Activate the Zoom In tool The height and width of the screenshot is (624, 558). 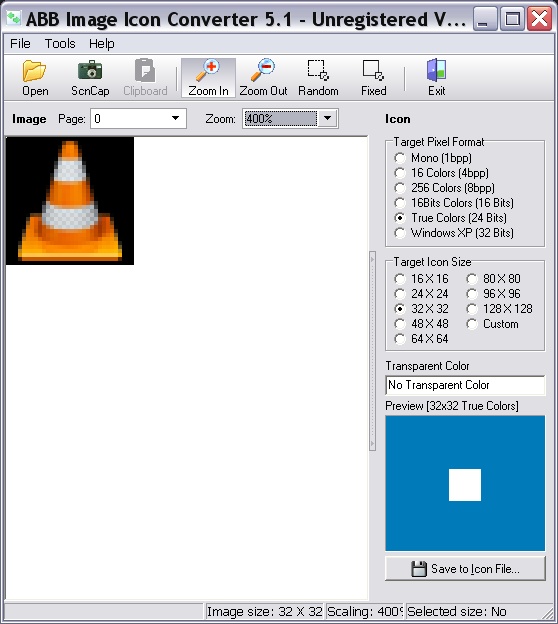tap(208, 78)
